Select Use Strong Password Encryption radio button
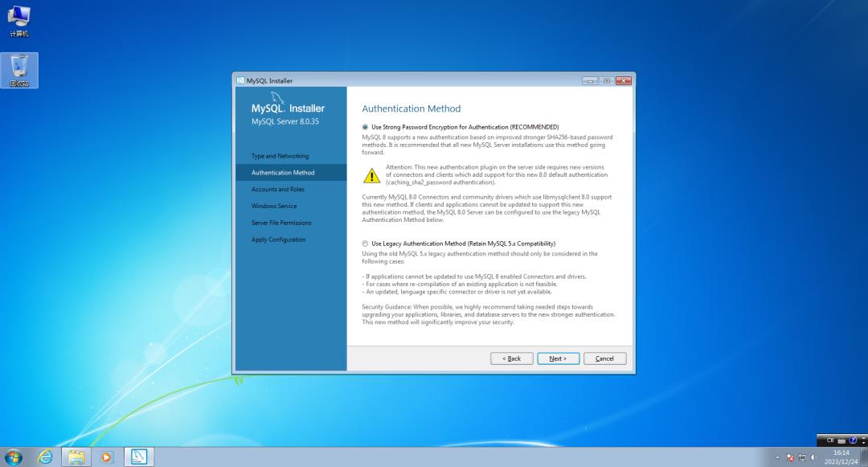The image size is (868, 467). [365, 127]
